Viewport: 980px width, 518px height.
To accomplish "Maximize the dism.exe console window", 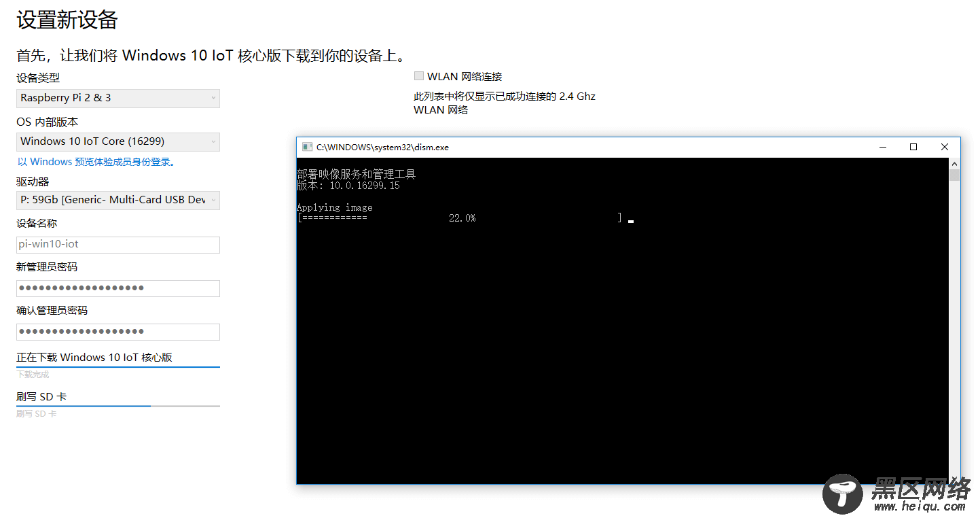I will pyautogui.click(x=913, y=147).
